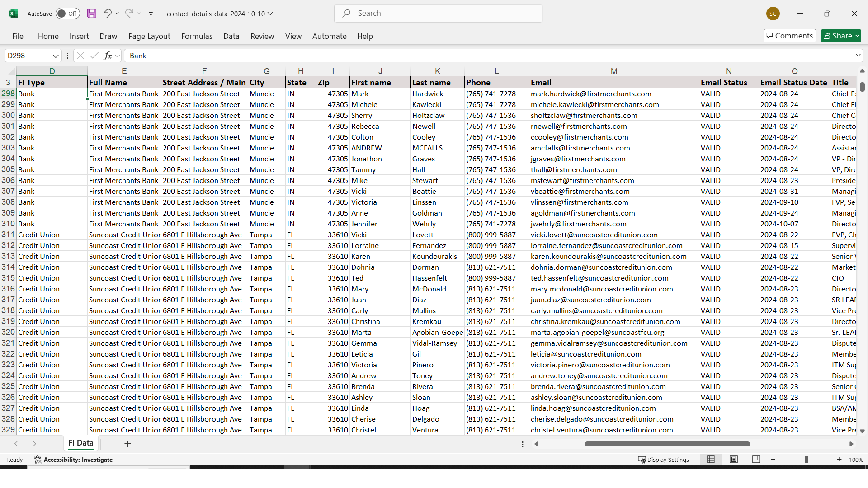The image size is (868, 488).
Task: Switch to the Review tab
Action: point(262,36)
